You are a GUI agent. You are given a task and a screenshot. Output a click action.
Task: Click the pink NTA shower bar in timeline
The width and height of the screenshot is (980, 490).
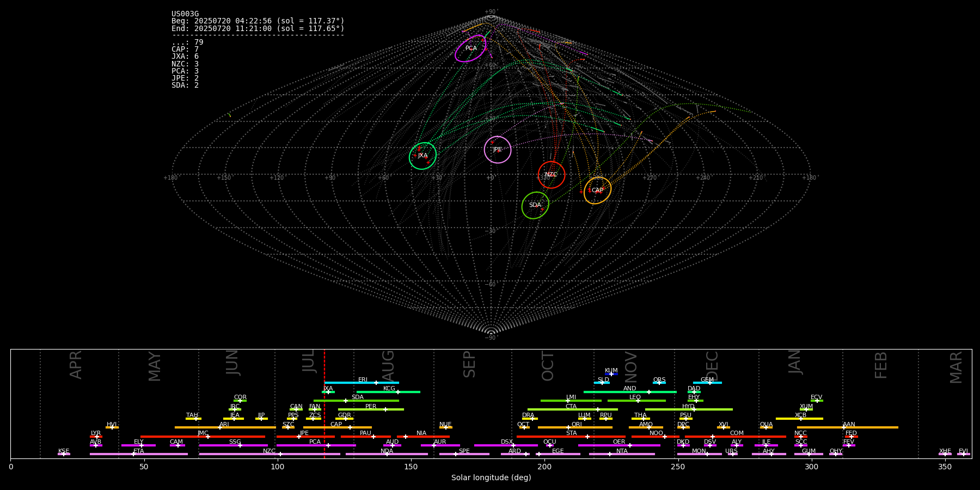coord(622,454)
